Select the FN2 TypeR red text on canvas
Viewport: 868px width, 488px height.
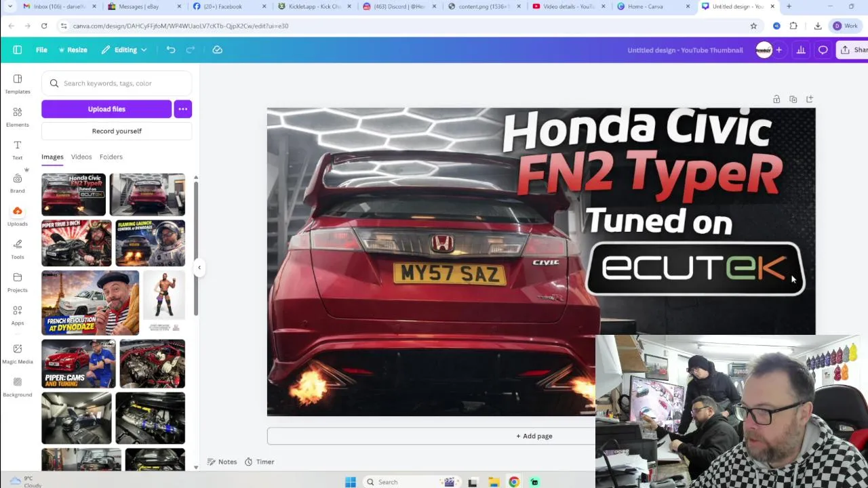click(650, 173)
